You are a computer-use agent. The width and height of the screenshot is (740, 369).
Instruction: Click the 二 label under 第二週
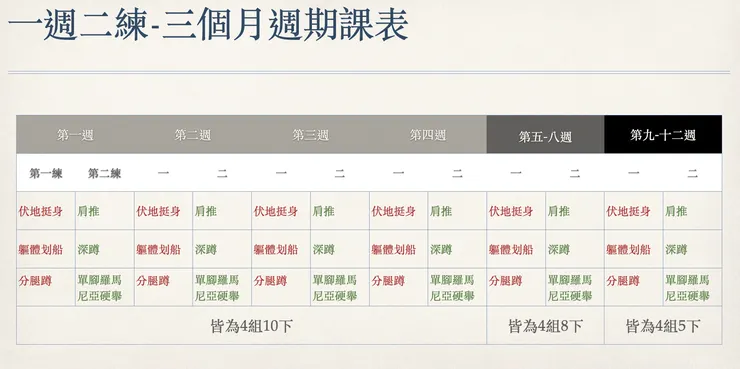222,174
